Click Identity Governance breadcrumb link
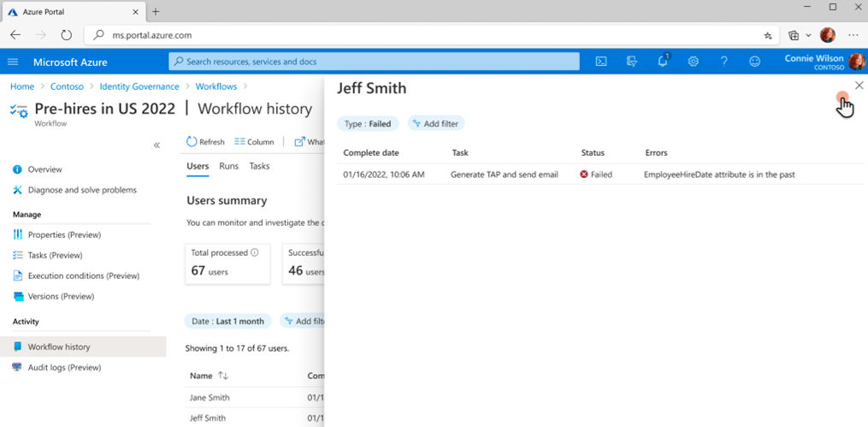This screenshot has width=868, height=427. (x=139, y=86)
